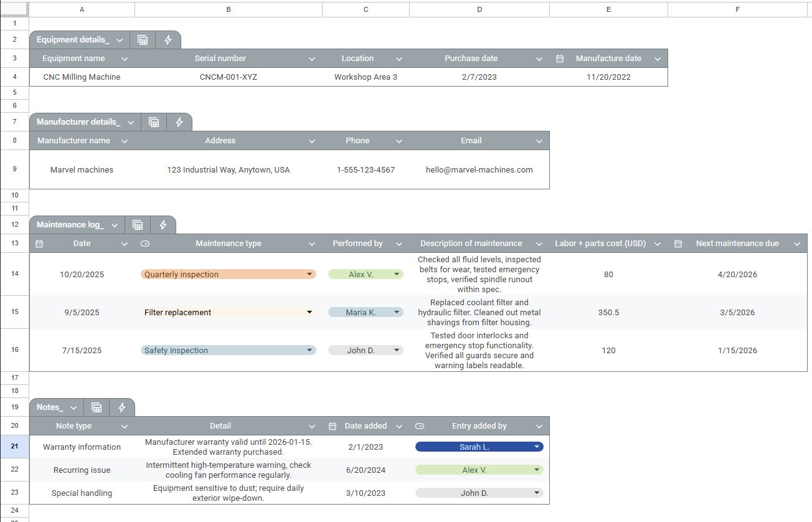
Task: Click the calendar icon in Next maintenance due header
Action: [678, 243]
